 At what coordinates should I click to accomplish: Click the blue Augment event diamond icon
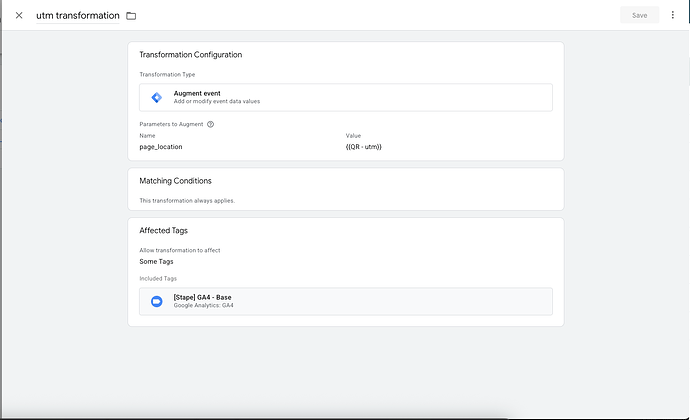pos(156,97)
